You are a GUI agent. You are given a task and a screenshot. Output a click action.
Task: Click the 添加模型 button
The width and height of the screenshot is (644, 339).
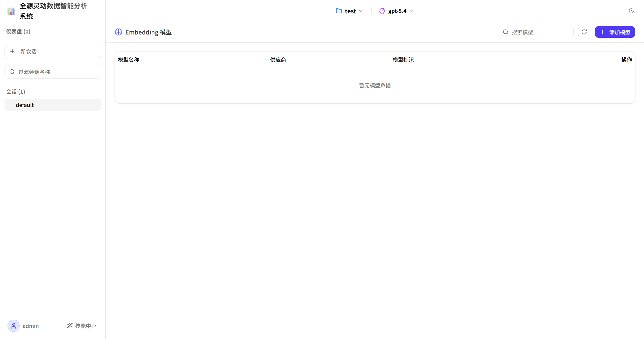[615, 32]
